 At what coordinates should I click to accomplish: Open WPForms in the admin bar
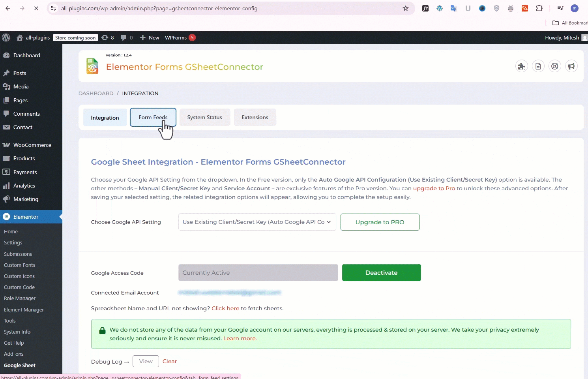coord(180,38)
